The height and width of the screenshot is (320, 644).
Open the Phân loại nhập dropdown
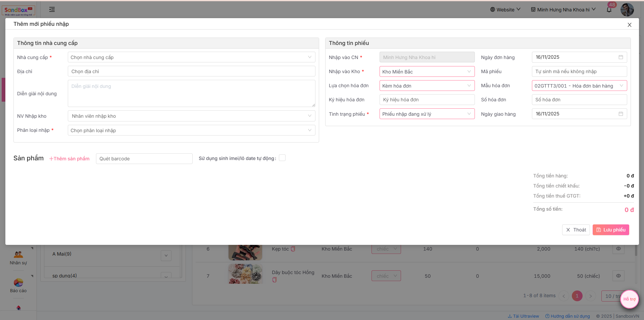191,130
